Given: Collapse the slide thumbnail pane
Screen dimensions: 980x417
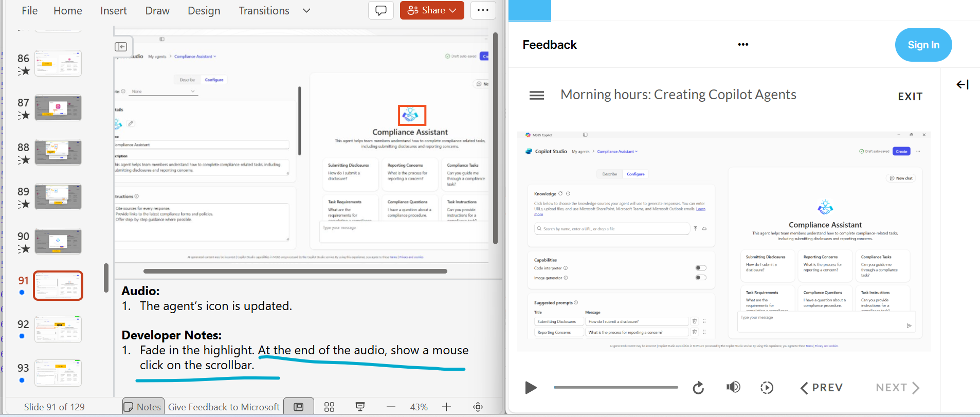Looking at the screenshot, I should [121, 47].
